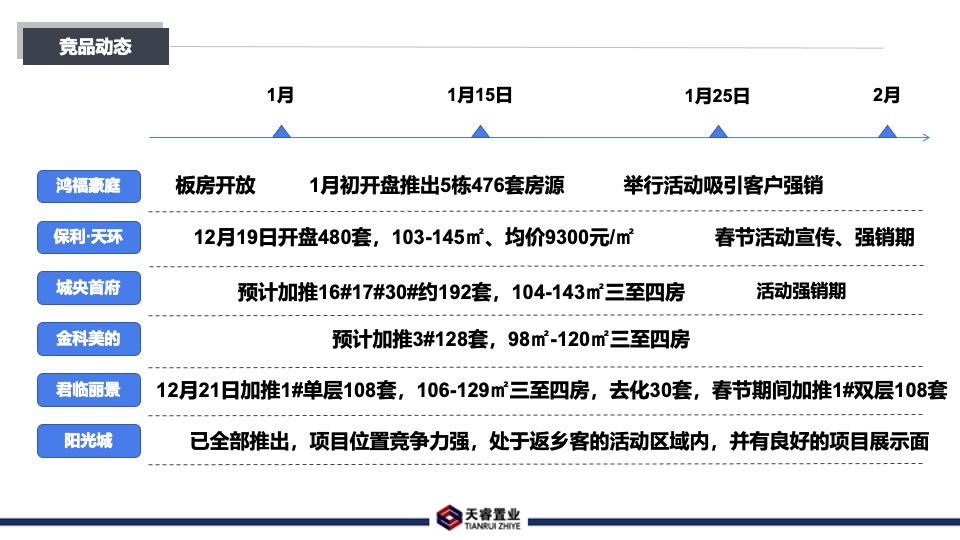Click the 鸿福豪庭 project button
The image size is (960, 540).
(89, 186)
